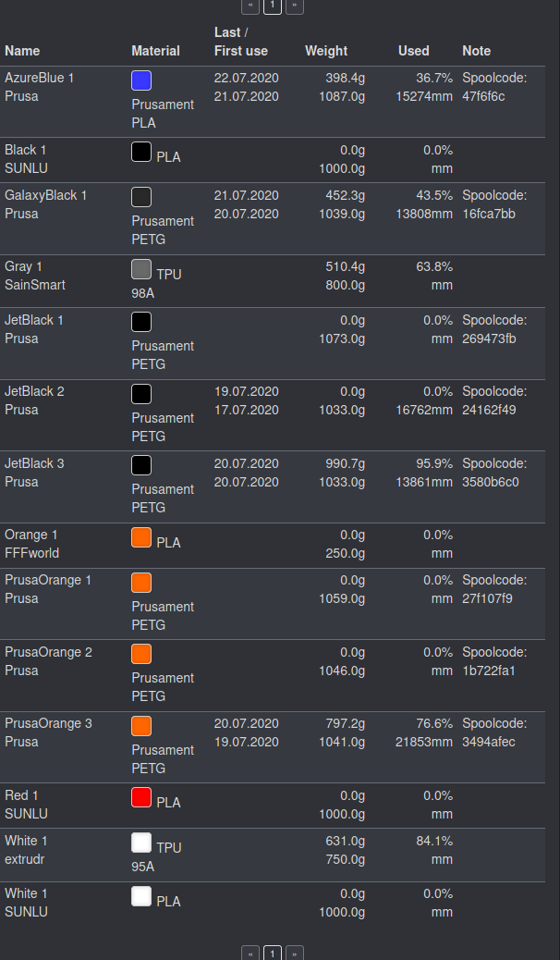This screenshot has height=960, width=560.
Task: Click the Material column header
Action: click(156, 51)
